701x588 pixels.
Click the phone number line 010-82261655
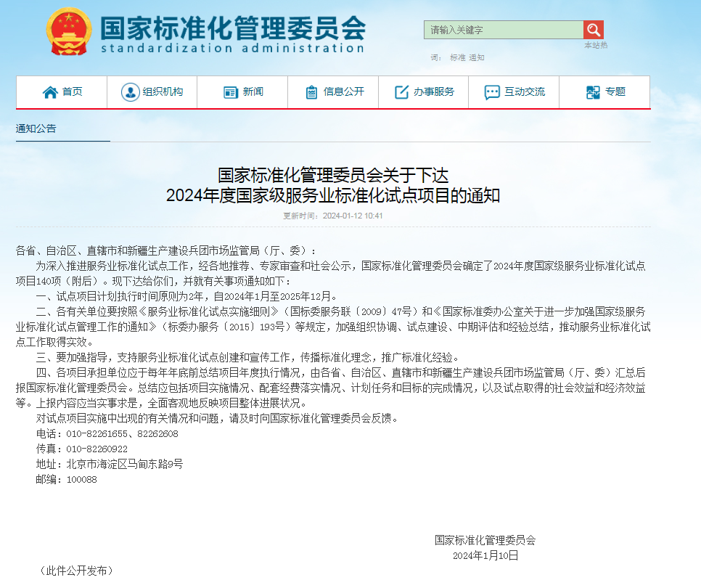107,433
